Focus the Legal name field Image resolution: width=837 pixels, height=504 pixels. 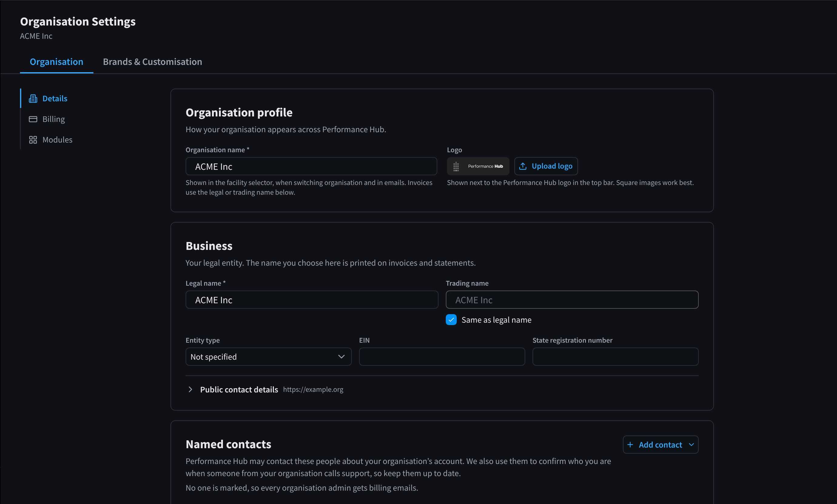[312, 300]
